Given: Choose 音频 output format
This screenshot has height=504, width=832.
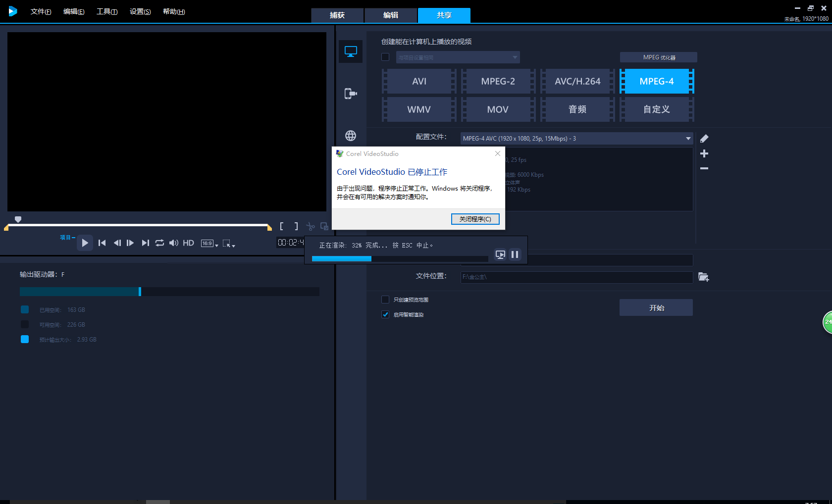Looking at the screenshot, I should point(577,109).
